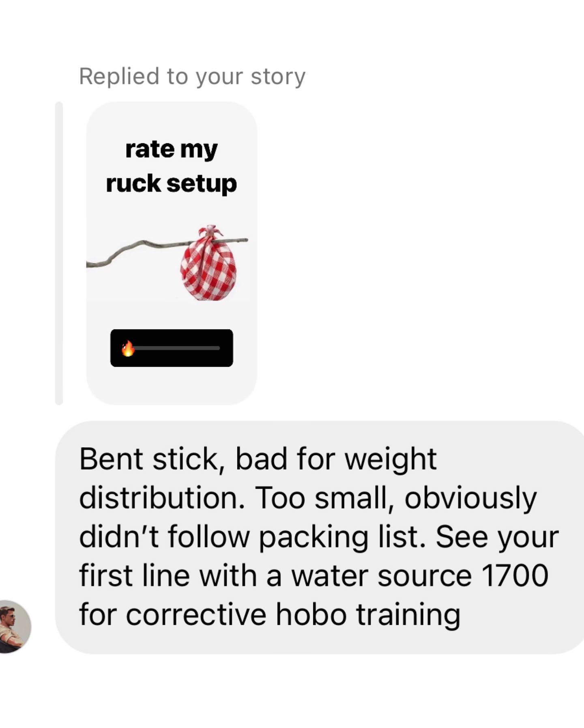This screenshot has height=728, width=584.
Task: Click the fire emoji slider handle
Action: coord(128,348)
